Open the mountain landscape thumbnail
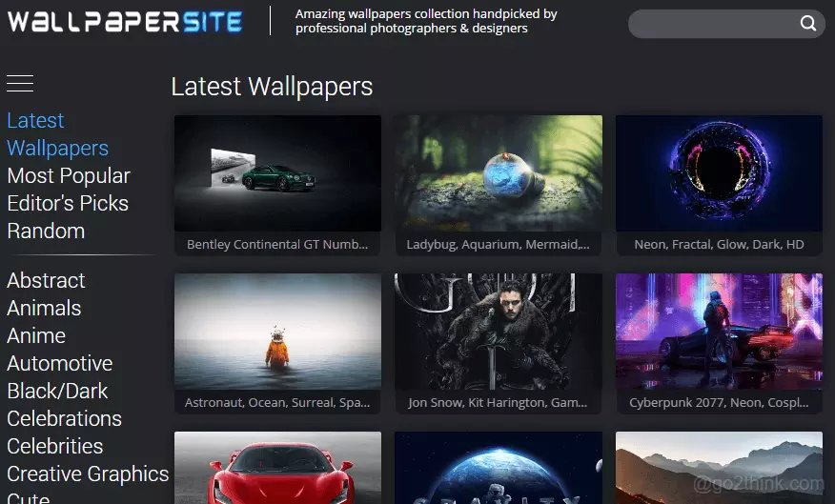This screenshot has width=835, height=504. 719,468
